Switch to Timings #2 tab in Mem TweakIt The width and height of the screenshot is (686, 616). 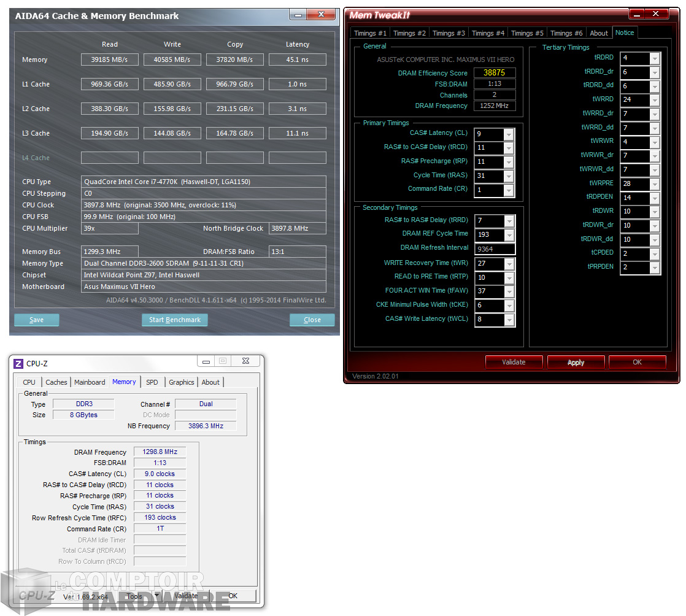pyautogui.click(x=409, y=33)
